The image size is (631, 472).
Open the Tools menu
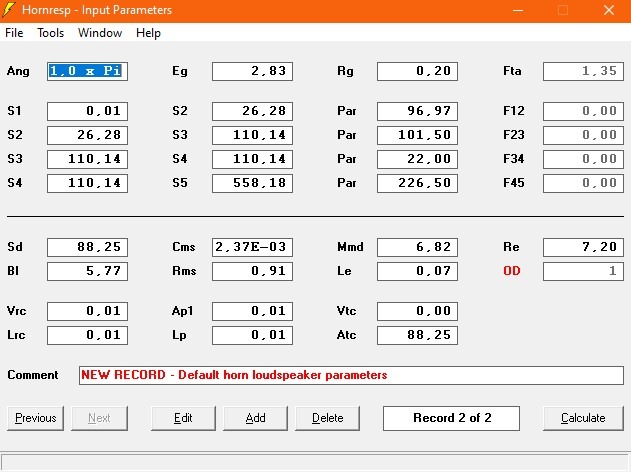tap(50, 33)
